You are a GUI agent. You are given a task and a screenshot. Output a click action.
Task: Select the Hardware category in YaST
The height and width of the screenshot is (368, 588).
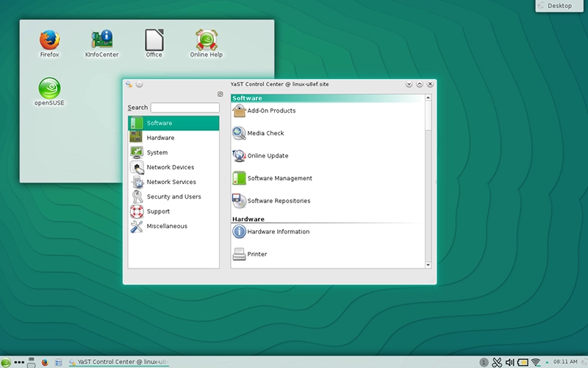click(x=173, y=138)
